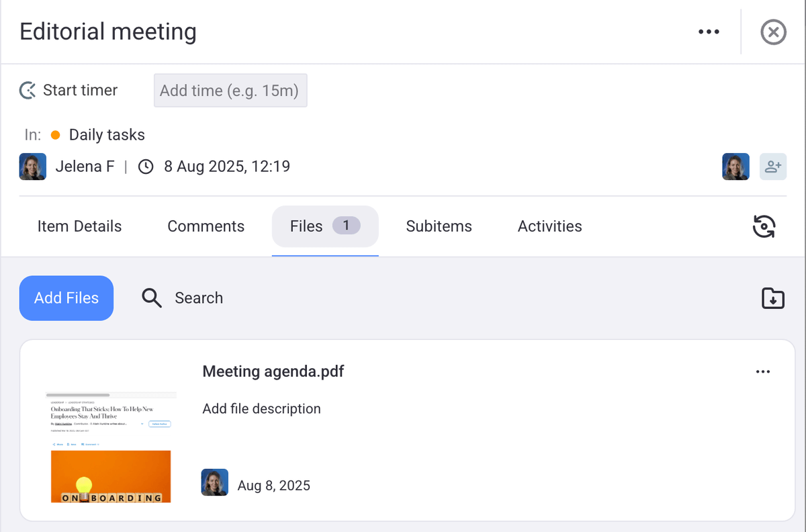Image resolution: width=806 pixels, height=532 pixels.
Task: Click the Add time input field
Action: 230,90
